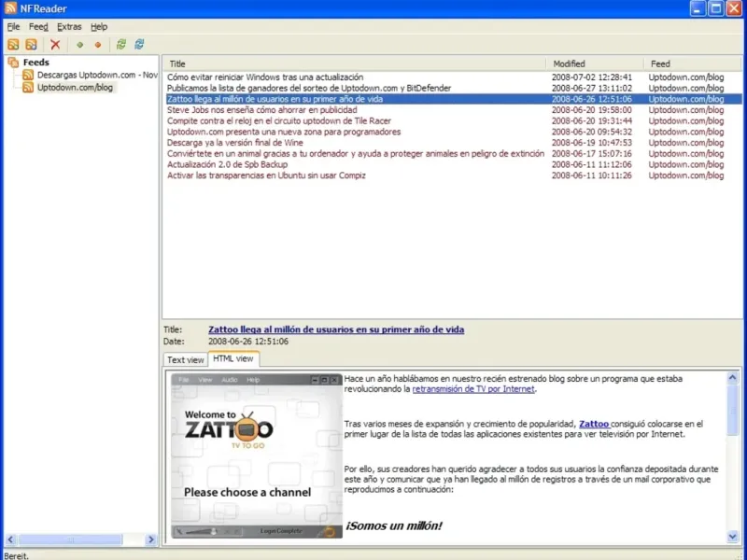
Task: Follow the 'retransmisión de TV por Internet' link
Action: (473, 389)
